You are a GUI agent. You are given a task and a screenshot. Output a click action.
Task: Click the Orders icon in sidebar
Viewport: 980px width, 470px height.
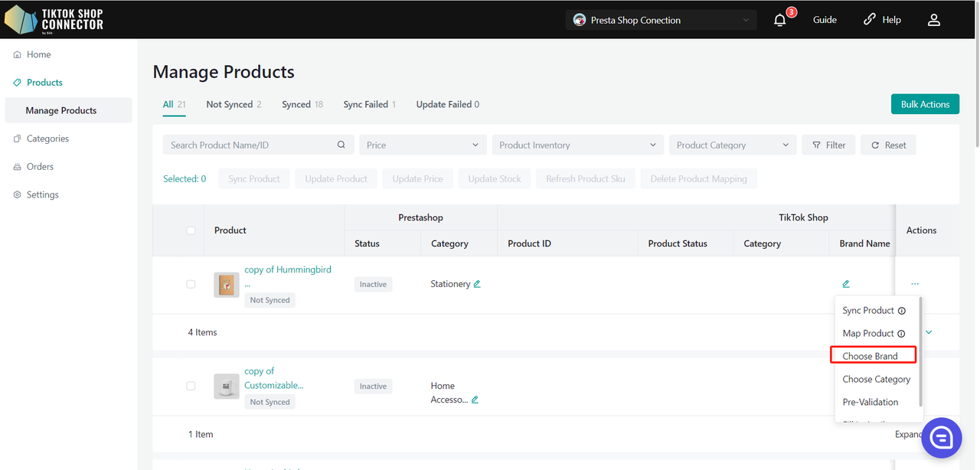click(18, 167)
